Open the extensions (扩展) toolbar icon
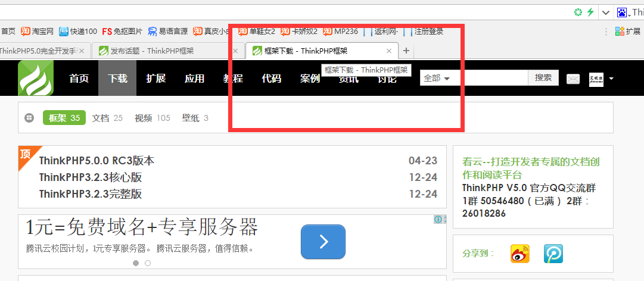 [x=628, y=31]
